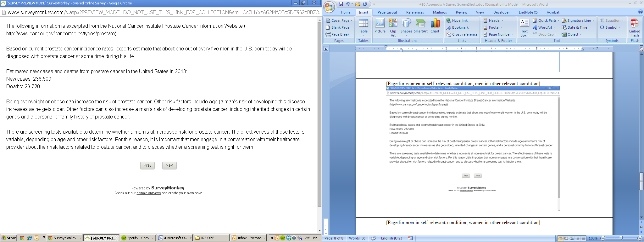This screenshot has width=644, height=242.
Task: Click the Windows Start button
Action: coord(9,238)
